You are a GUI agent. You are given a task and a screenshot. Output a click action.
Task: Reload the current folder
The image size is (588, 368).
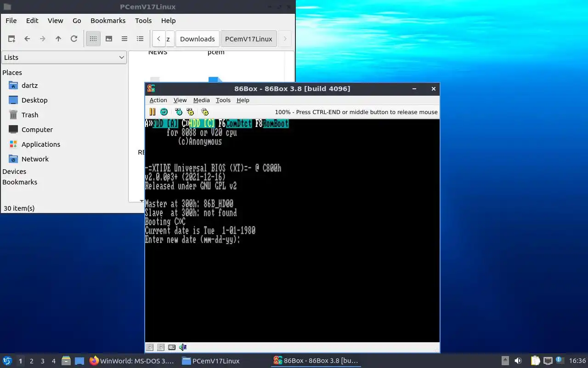click(74, 39)
